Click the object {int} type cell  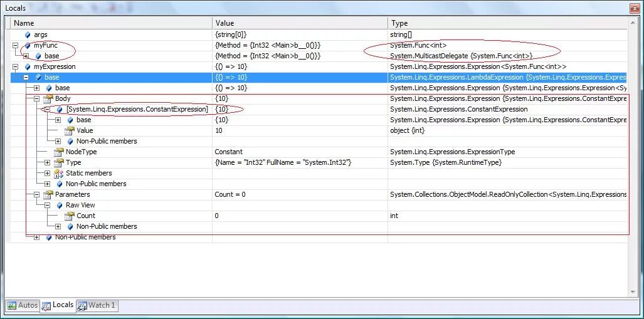408,130
